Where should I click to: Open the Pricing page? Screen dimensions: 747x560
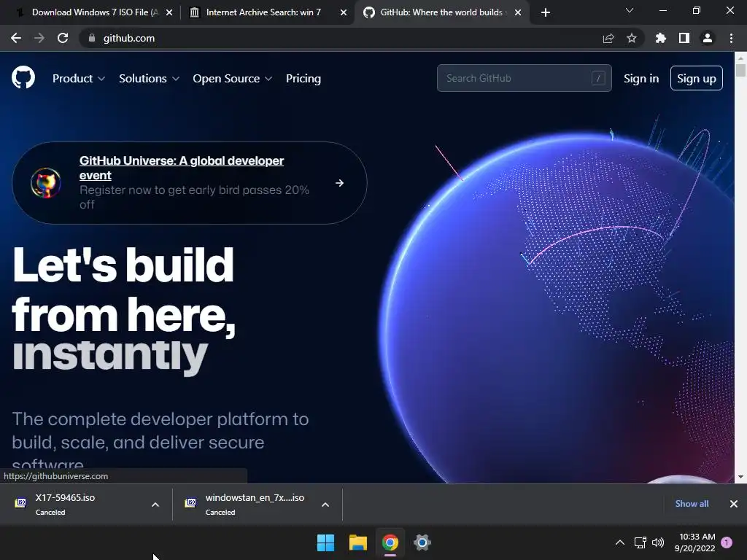click(x=303, y=79)
